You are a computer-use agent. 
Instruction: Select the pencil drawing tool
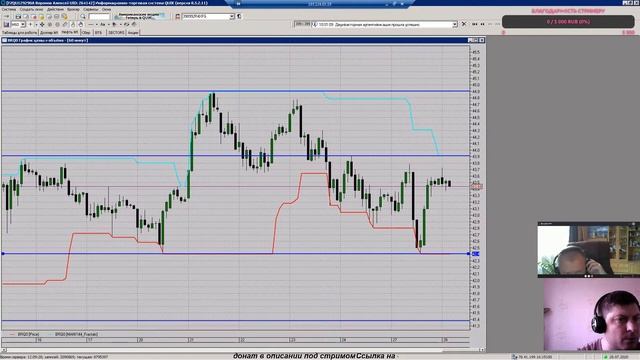click(65, 24)
